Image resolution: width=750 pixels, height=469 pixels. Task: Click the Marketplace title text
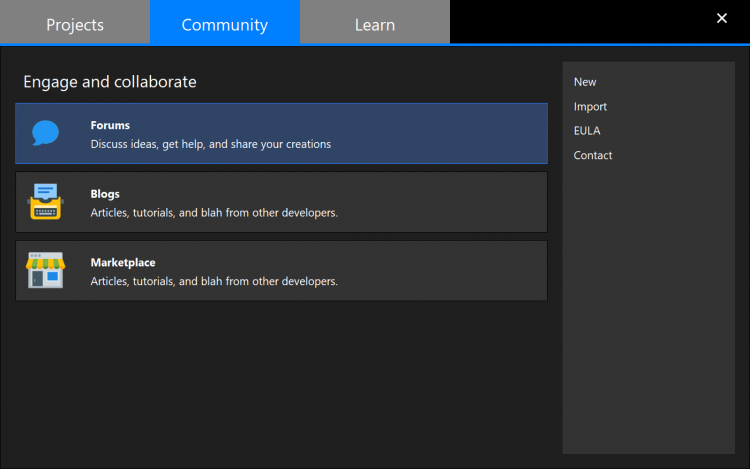(123, 263)
